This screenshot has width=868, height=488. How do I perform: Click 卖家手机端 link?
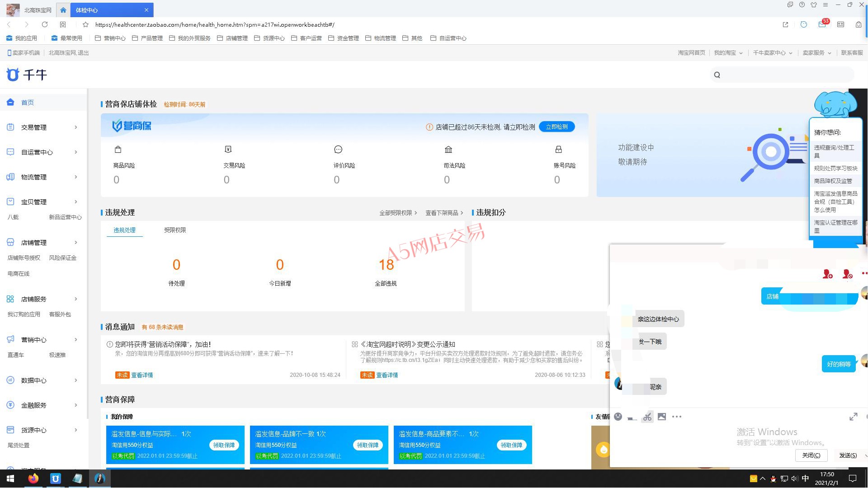point(24,53)
